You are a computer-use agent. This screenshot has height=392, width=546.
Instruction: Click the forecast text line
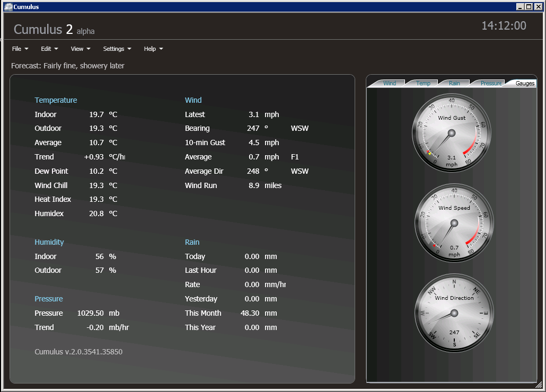pyautogui.click(x=68, y=66)
